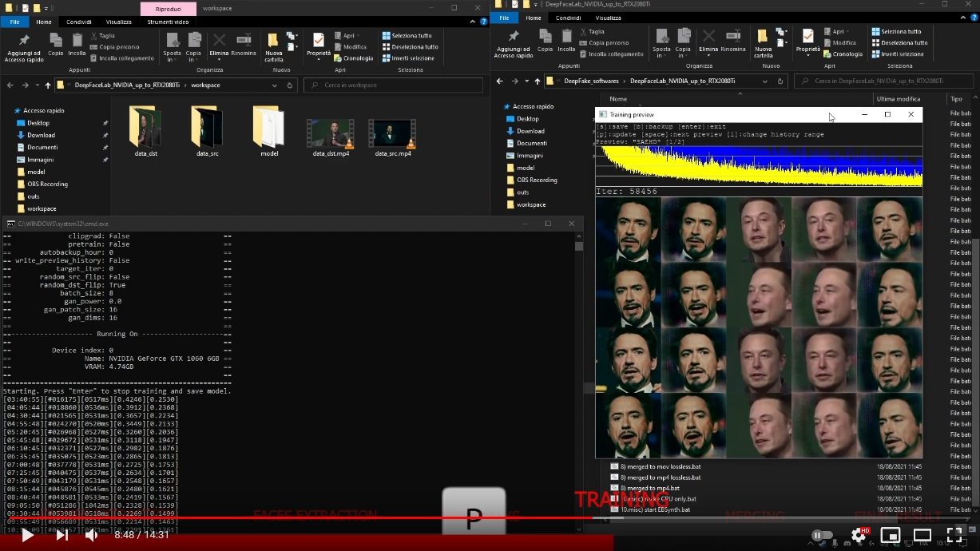Open the address bar dropdown in DeepFaceLab window
The width and height of the screenshot is (980, 551).
767,81
